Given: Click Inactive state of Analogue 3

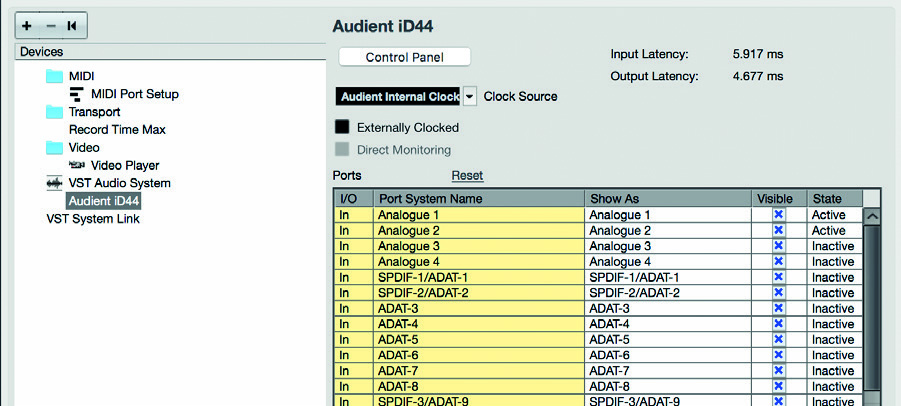Looking at the screenshot, I should click(x=833, y=246).
